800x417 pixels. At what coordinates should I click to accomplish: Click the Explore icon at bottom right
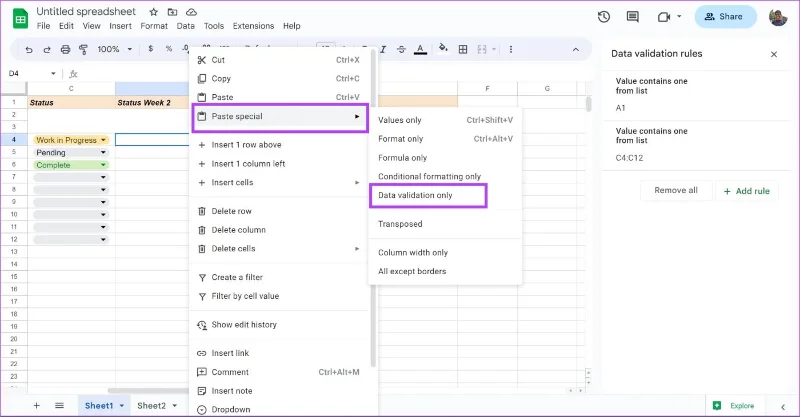tap(717, 406)
